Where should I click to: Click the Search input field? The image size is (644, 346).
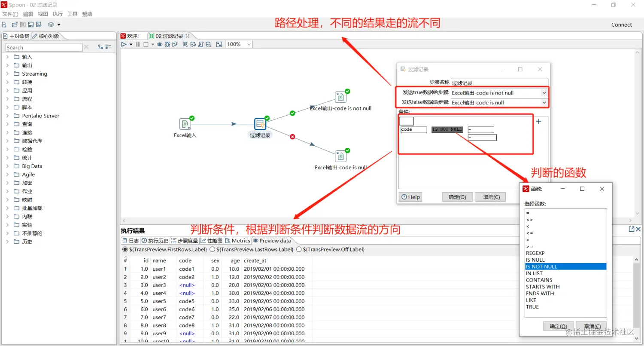44,47
